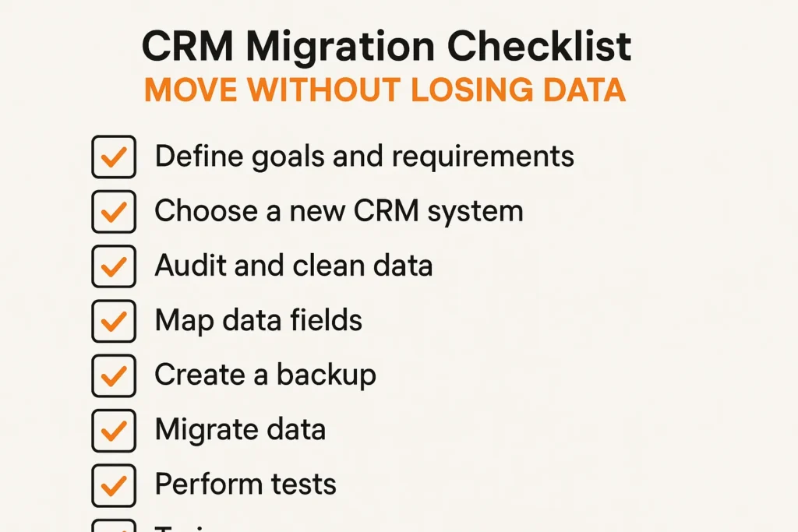798x532 pixels.
Task: Toggle the 'Create a backup' checkbox
Action: pyautogui.click(x=114, y=375)
